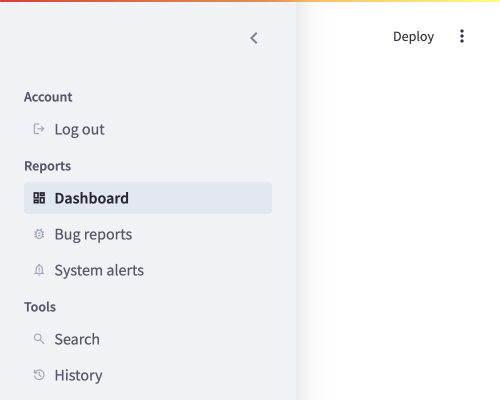500x400 pixels.
Task: Open the Dashboard page label
Action: click(91, 198)
